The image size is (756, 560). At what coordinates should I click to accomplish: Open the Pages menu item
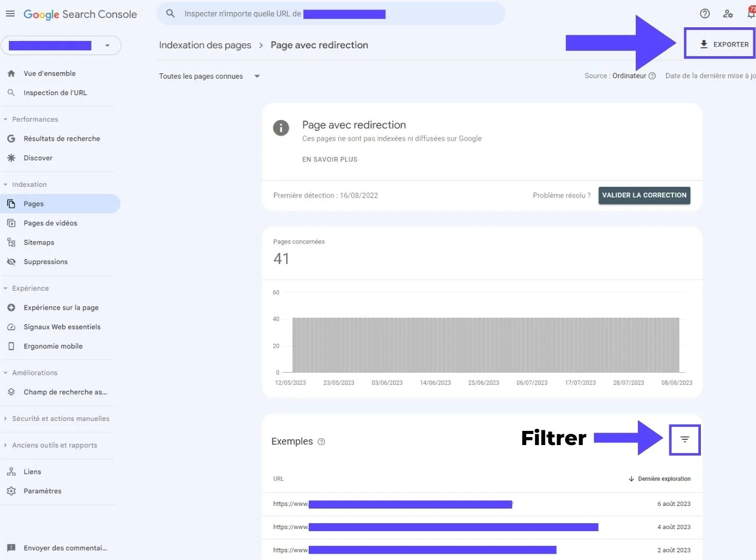coord(60,204)
